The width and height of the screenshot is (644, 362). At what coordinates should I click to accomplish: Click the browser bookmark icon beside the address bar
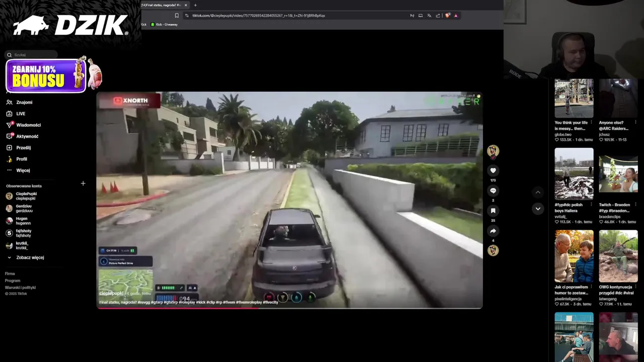tap(177, 15)
